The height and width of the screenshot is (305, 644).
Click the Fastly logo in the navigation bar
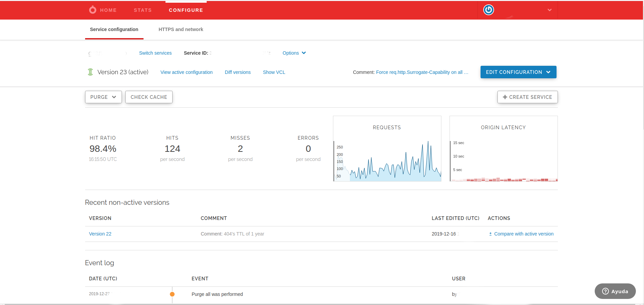point(92,10)
